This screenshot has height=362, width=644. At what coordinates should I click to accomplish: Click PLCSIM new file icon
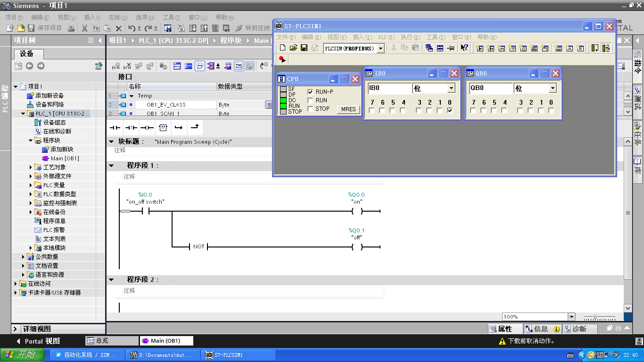[282, 48]
